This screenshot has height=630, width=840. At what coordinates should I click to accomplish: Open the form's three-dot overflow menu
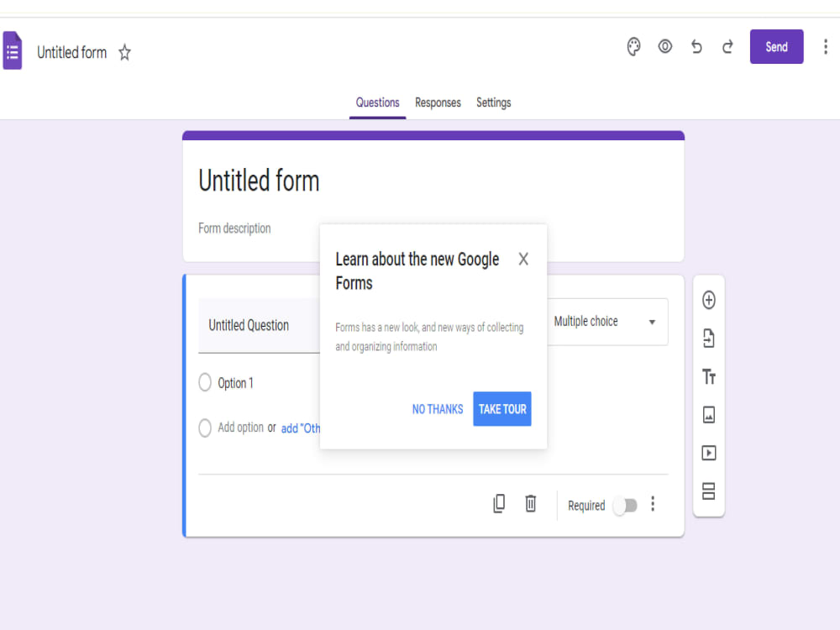coord(826,46)
